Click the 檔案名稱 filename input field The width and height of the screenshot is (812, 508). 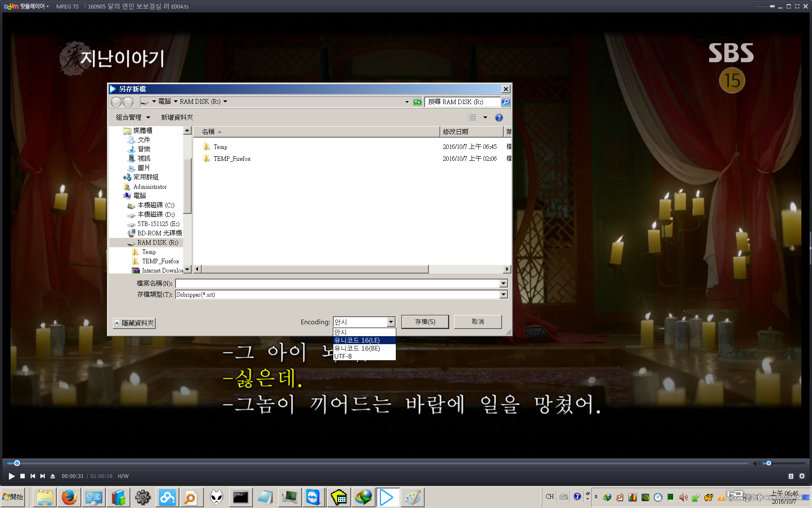[337, 283]
